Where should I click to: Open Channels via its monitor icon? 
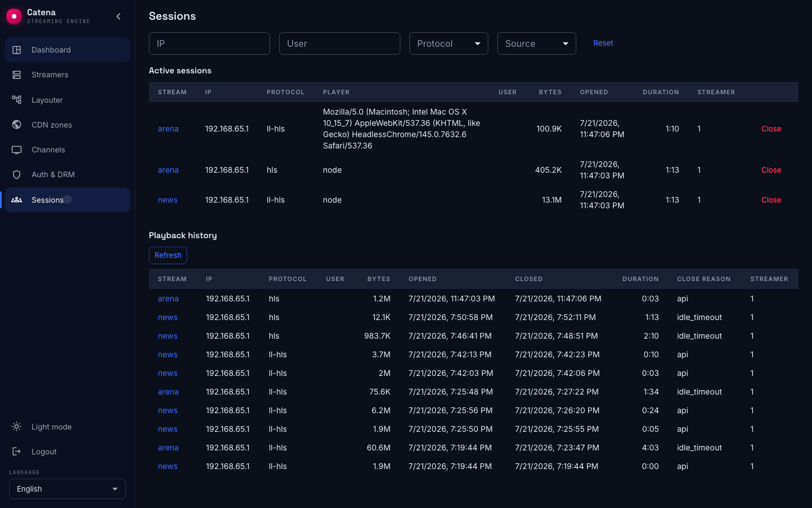17,150
